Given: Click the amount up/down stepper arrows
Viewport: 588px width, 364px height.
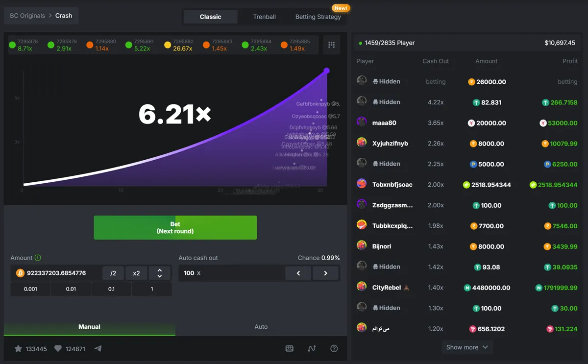Looking at the screenshot, I should coord(159,273).
